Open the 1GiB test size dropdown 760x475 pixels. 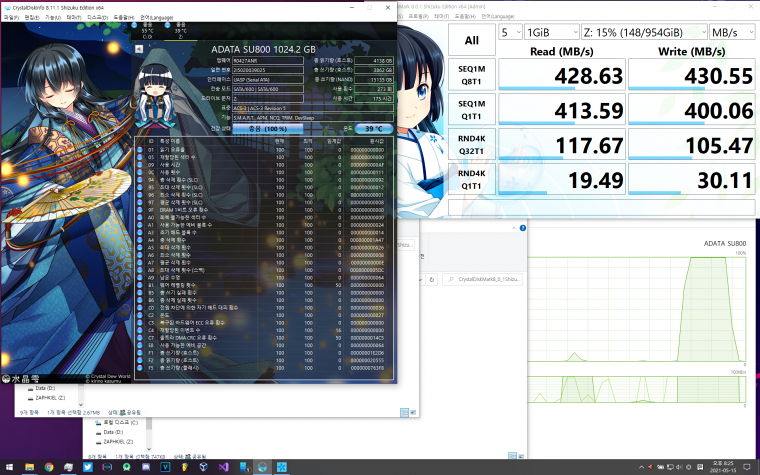pyautogui.click(x=552, y=32)
